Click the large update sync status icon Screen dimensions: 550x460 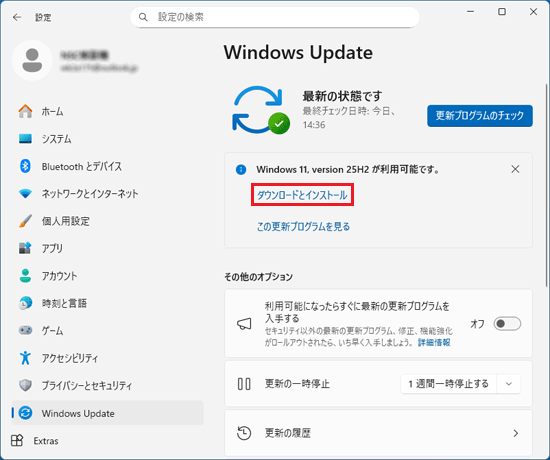tap(261, 110)
